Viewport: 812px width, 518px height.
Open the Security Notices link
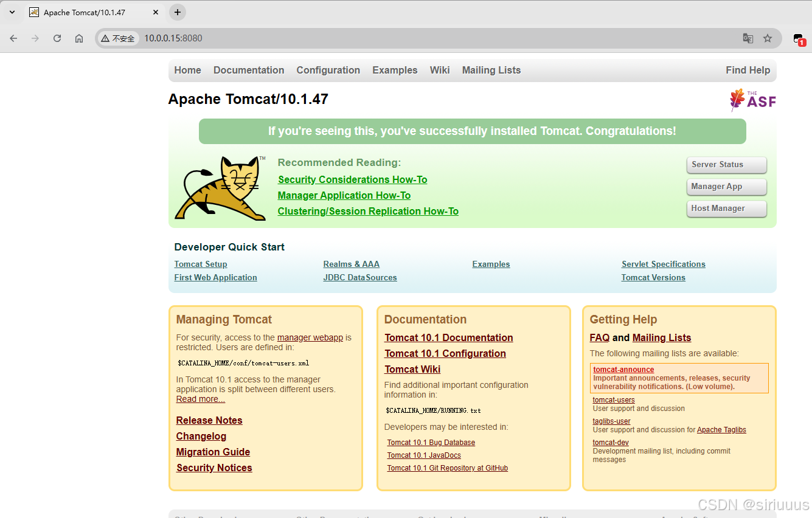coord(214,468)
